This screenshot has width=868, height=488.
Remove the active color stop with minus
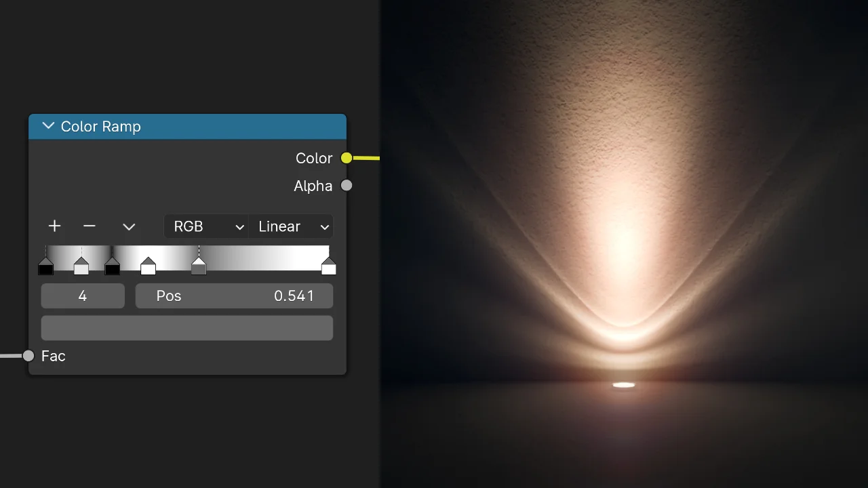(x=89, y=226)
